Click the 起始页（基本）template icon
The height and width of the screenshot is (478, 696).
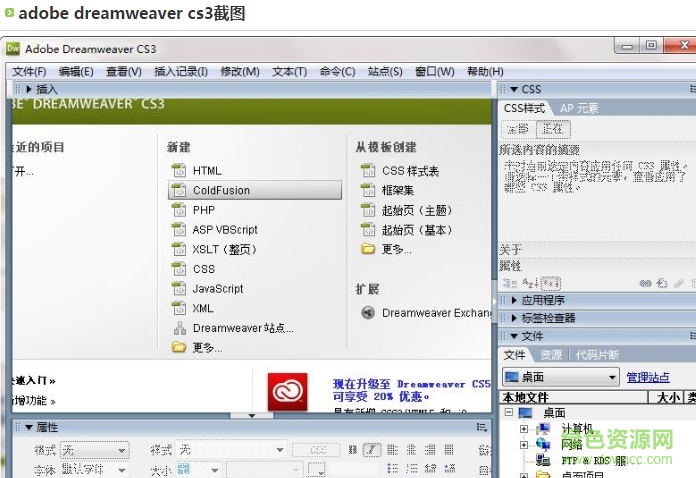pyautogui.click(x=368, y=230)
